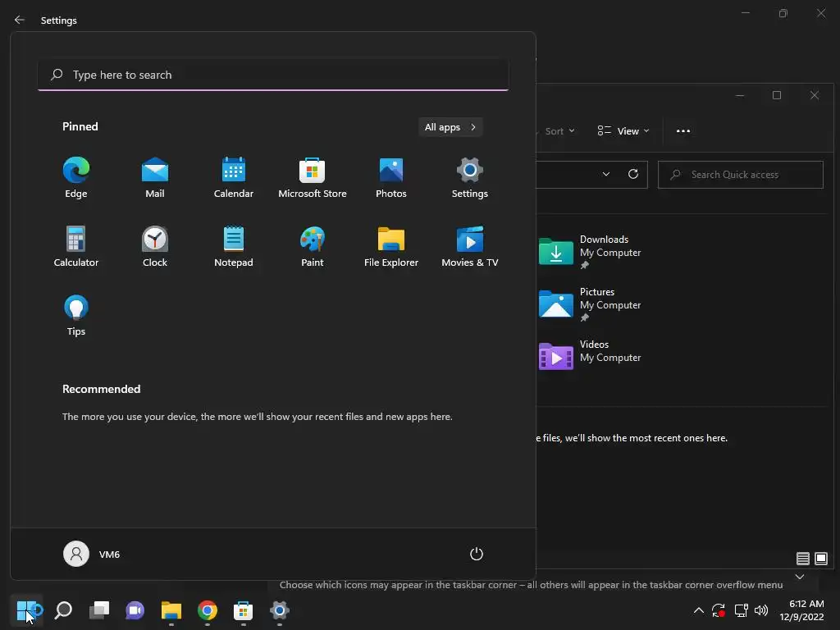Open Sort dropdown in File Explorer
Viewport: 840px width, 630px height.
(x=559, y=131)
